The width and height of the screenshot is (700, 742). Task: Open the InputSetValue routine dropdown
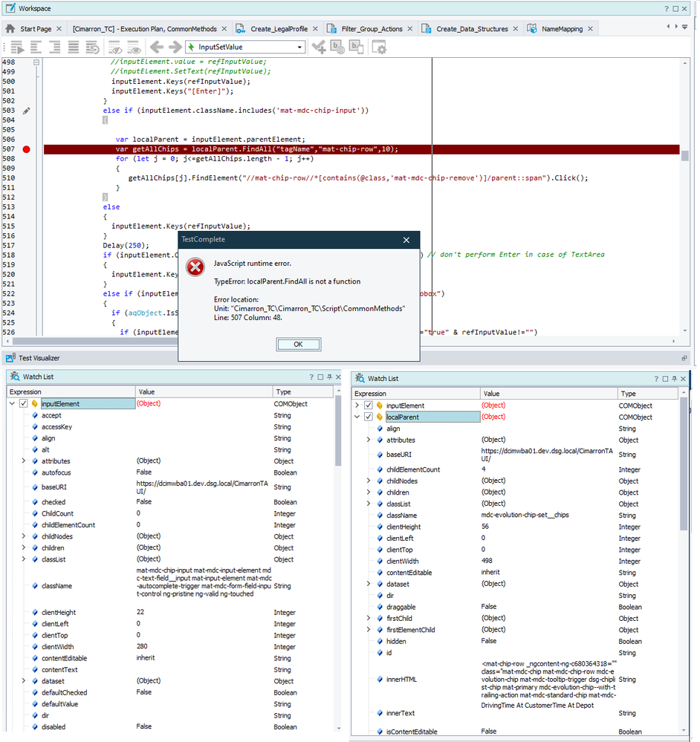299,48
